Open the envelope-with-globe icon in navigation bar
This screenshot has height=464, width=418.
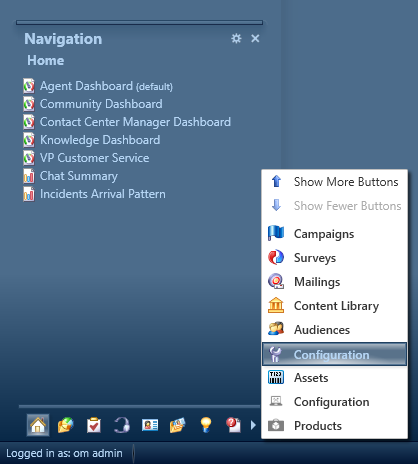coord(66,425)
